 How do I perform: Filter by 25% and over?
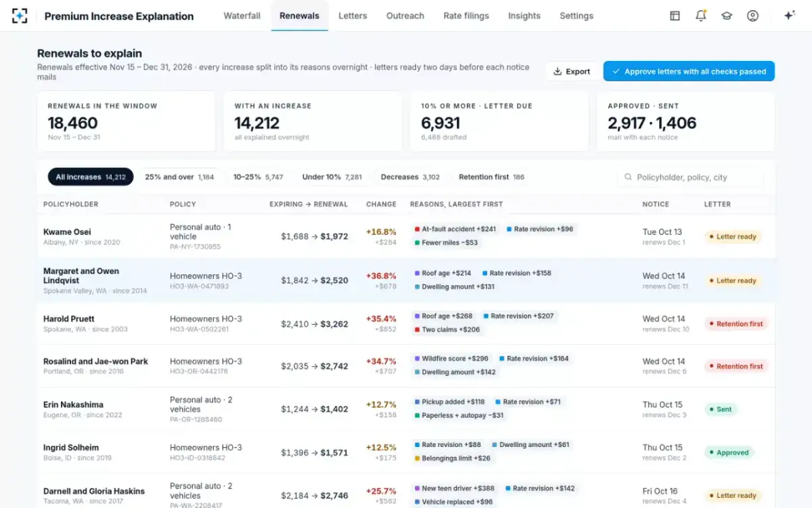click(179, 177)
